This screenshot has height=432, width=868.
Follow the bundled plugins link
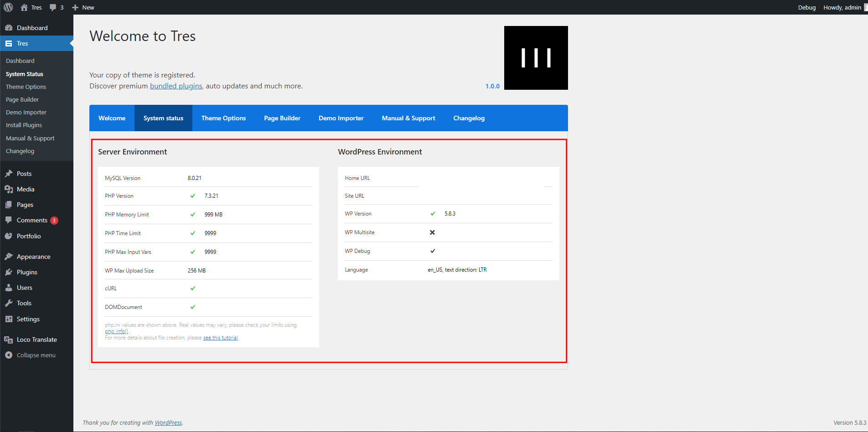click(x=176, y=86)
